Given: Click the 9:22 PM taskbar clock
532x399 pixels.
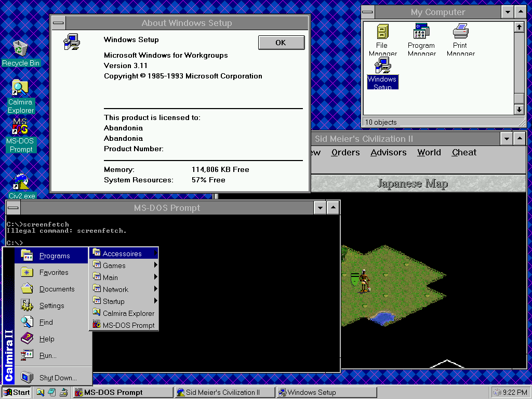Looking at the screenshot, I should point(515,392).
